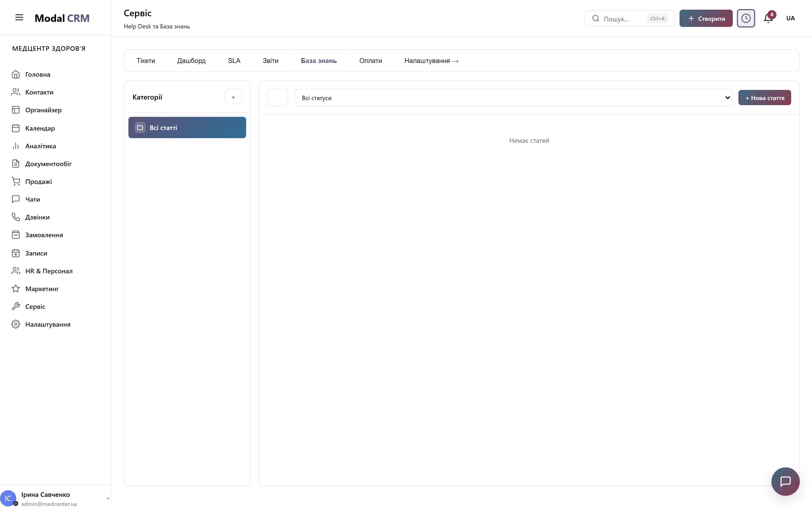Viewport: 812px width, 508px height.
Task: Click the Продажі shopping cart icon
Action: (x=16, y=181)
